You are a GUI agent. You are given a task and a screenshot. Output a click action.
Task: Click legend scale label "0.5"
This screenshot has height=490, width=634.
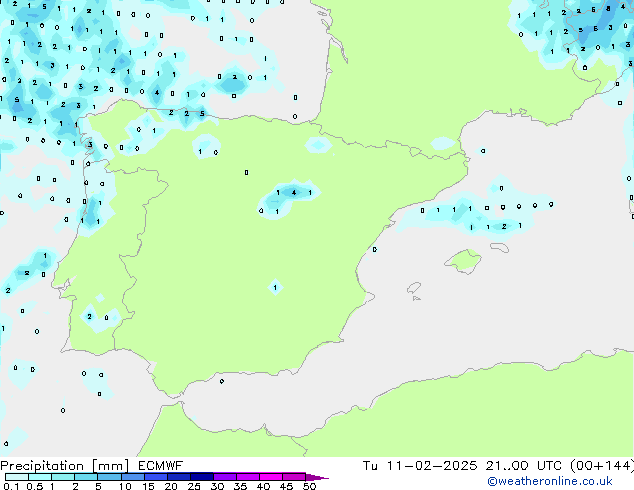[35, 486]
